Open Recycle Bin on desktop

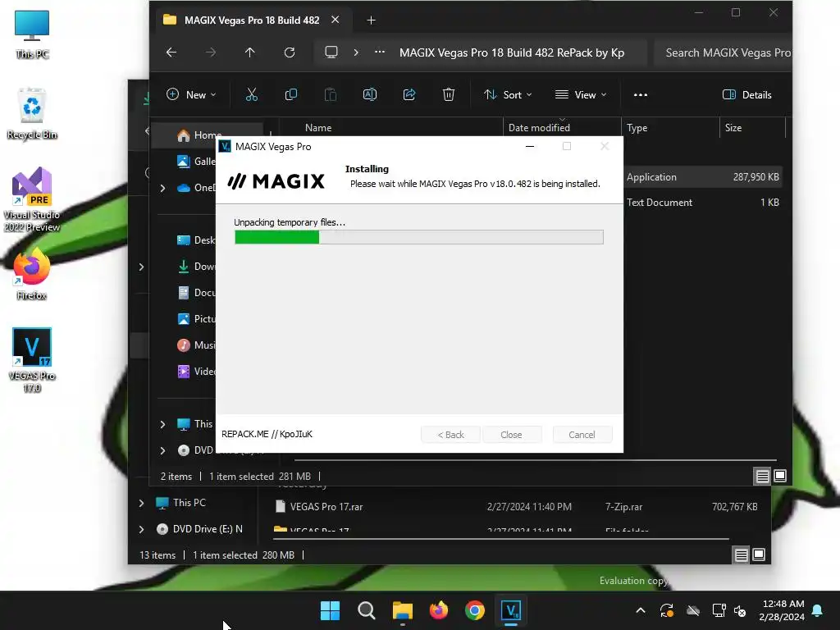click(x=32, y=113)
